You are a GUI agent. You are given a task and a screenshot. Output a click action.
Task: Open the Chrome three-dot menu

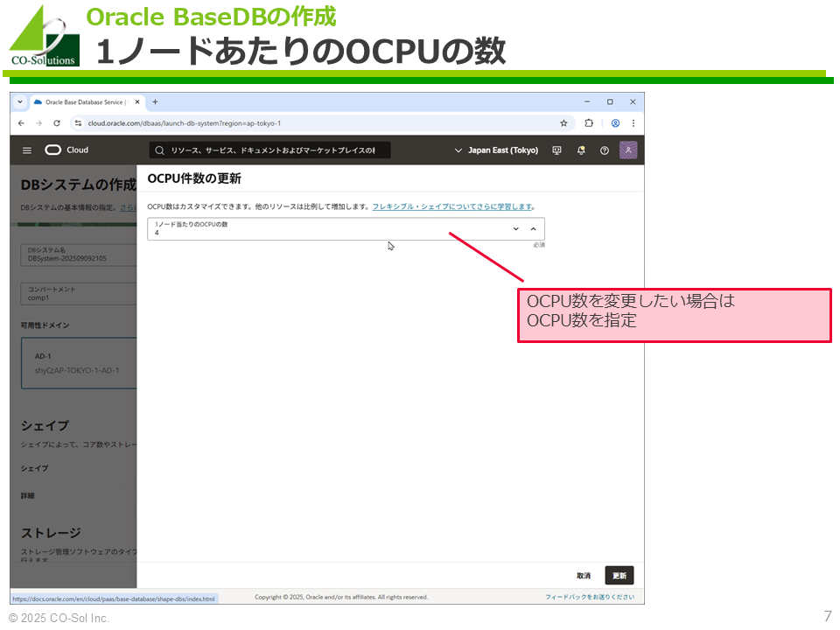tap(633, 123)
